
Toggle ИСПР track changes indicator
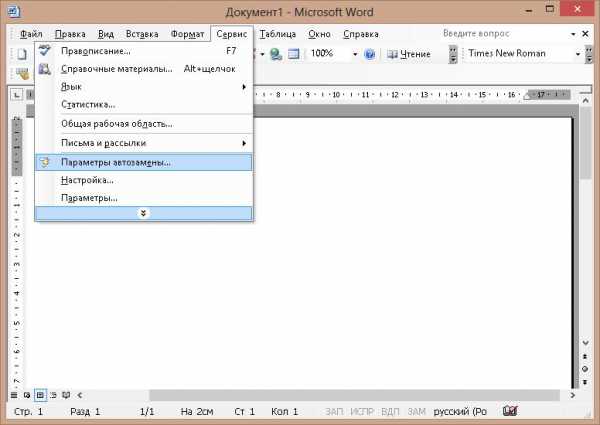click(362, 412)
